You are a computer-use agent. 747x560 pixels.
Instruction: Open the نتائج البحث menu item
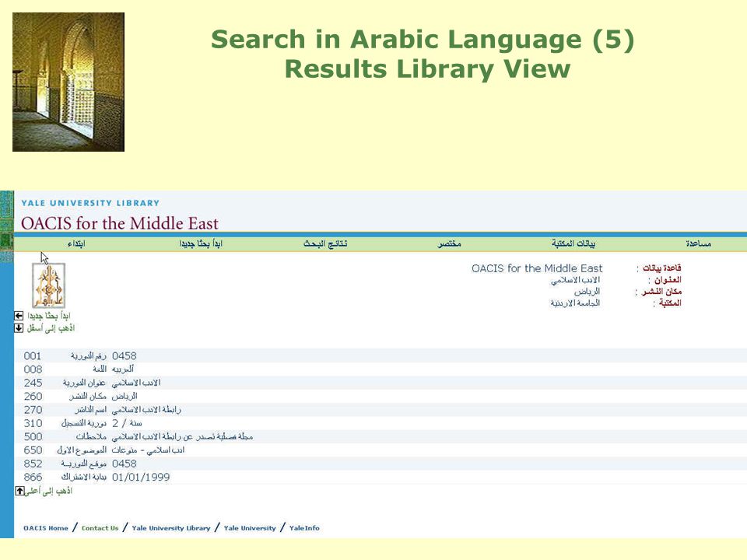325,243
